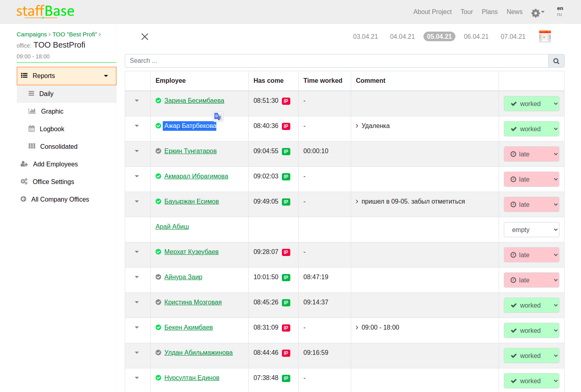Open the Tour page link
The height and width of the screenshot is (392, 581).
467,12
